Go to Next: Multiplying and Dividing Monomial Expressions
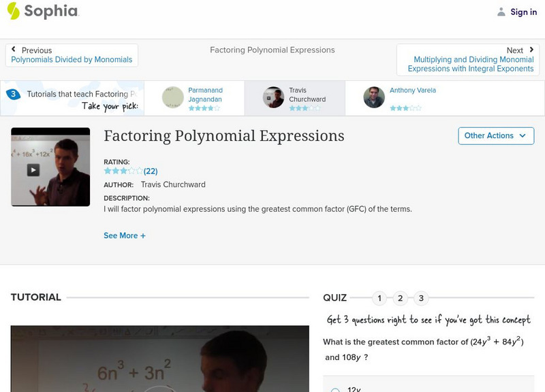 coord(470,60)
